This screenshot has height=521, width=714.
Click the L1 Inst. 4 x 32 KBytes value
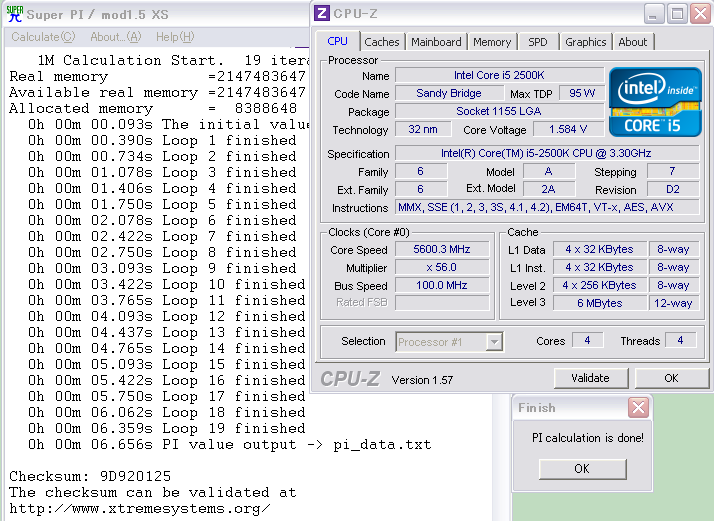599,267
